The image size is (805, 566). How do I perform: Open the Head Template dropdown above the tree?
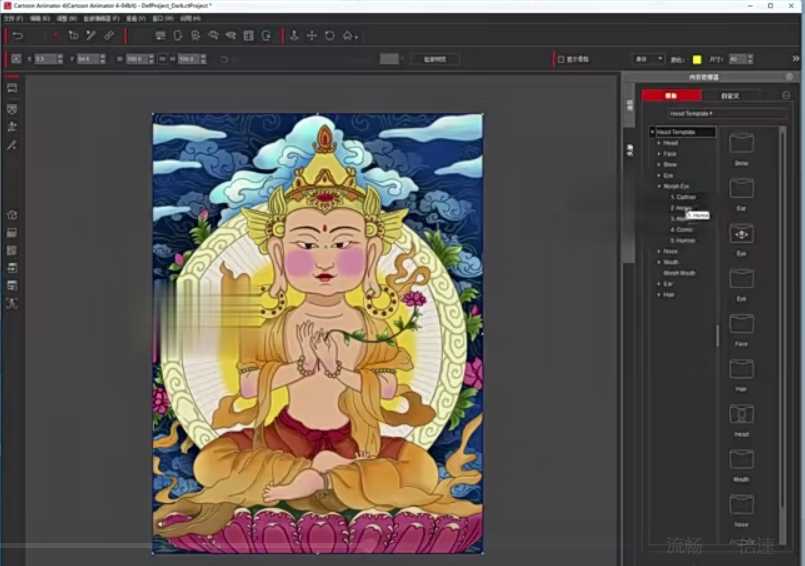727,114
